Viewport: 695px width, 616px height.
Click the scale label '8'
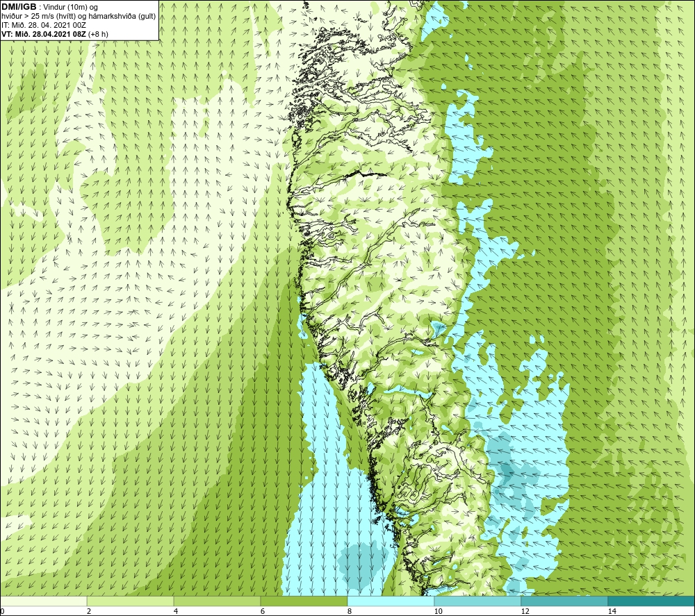[350, 611]
